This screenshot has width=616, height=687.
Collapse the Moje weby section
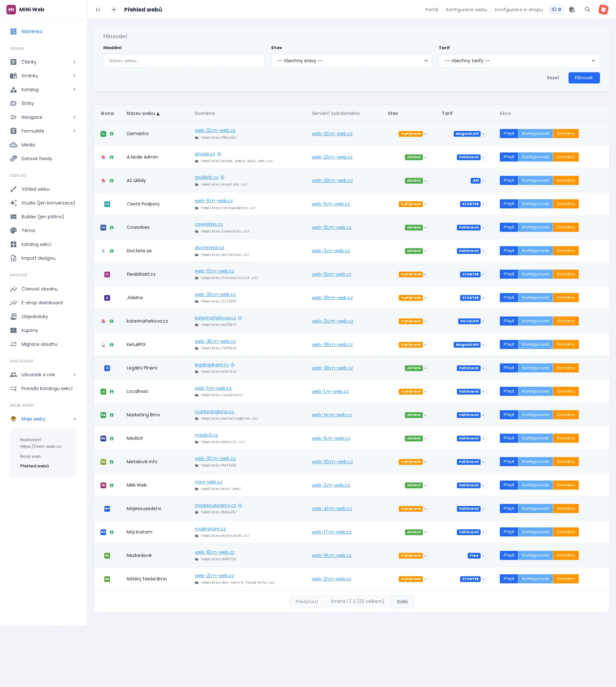point(74,419)
